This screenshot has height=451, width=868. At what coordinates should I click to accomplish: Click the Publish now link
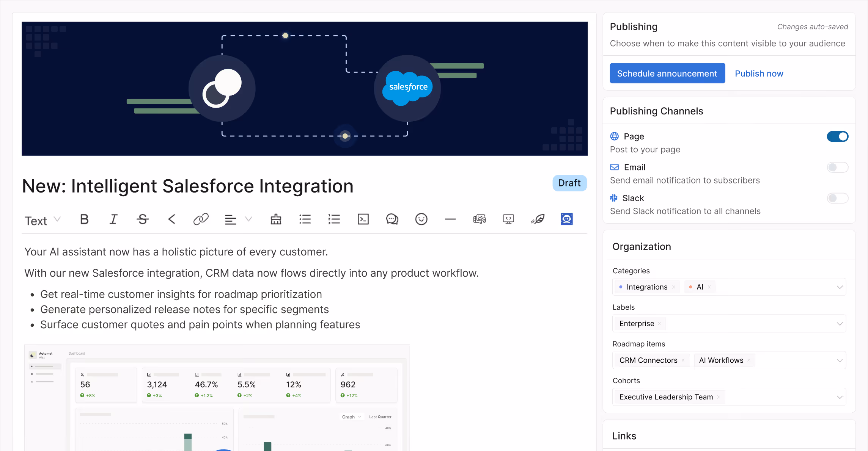tap(759, 74)
